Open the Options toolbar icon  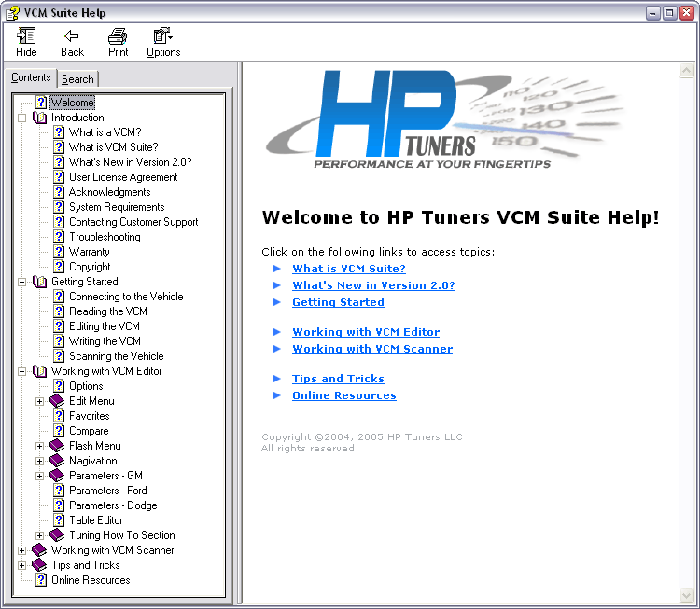(162, 35)
